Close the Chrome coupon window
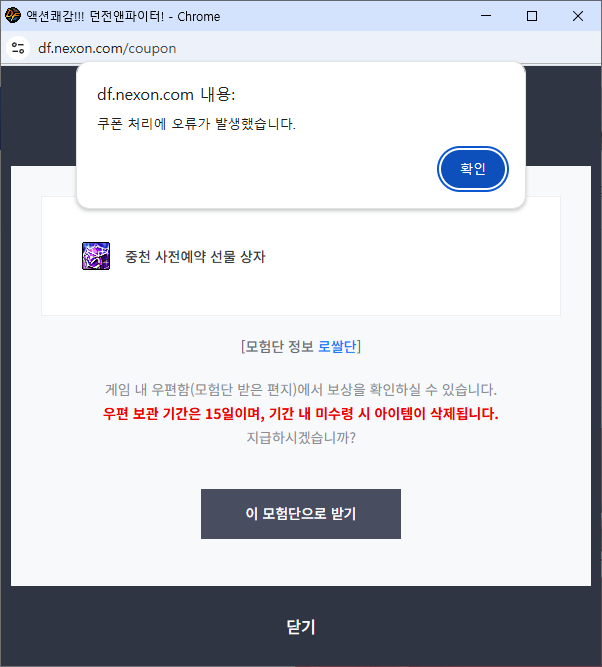Image resolution: width=602 pixels, height=667 pixels. [x=578, y=16]
